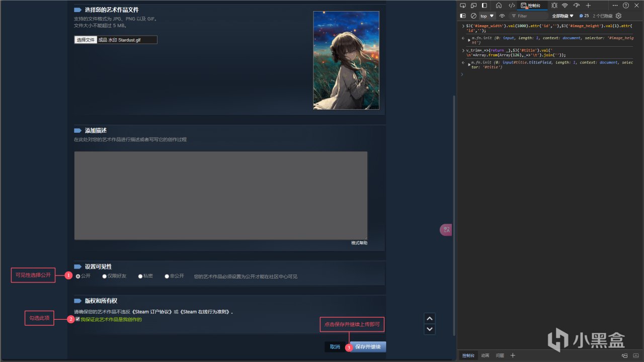Open the 动画 drawer tab
The width and height of the screenshot is (644, 362).
(x=485, y=355)
